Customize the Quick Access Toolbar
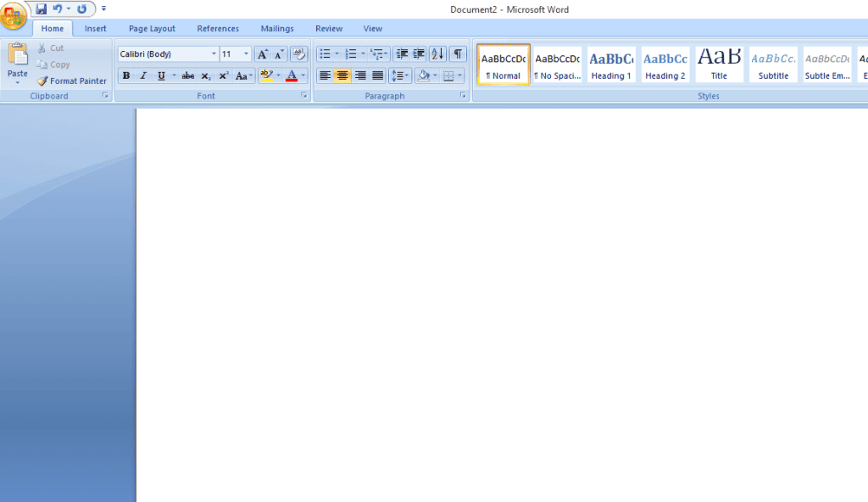This screenshot has height=502, width=868. point(103,8)
